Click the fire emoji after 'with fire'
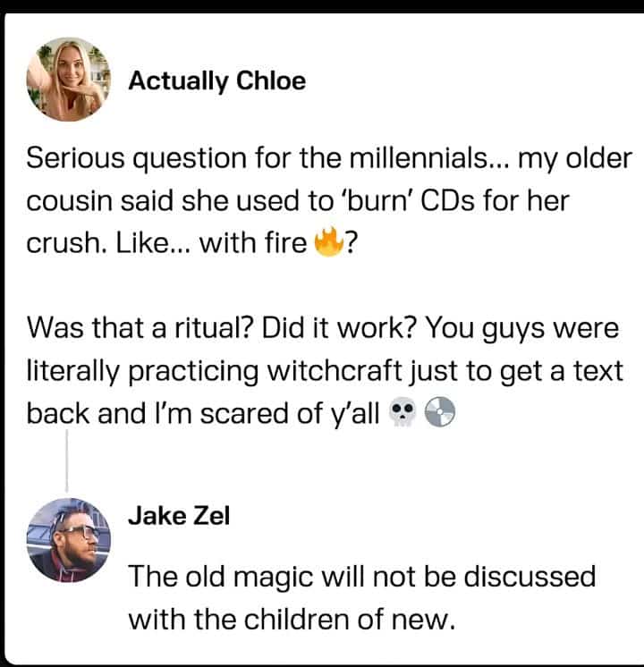Screen dimensions: 644x667 [328, 241]
